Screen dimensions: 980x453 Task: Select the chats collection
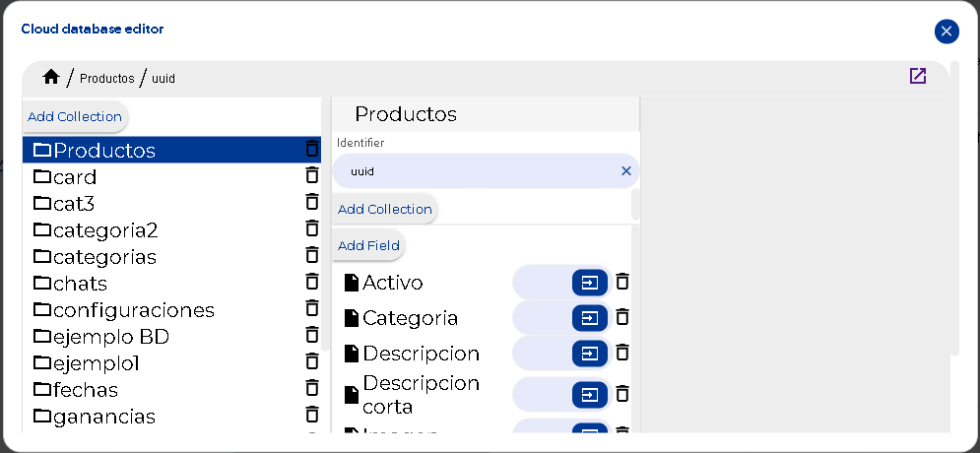tap(172, 283)
